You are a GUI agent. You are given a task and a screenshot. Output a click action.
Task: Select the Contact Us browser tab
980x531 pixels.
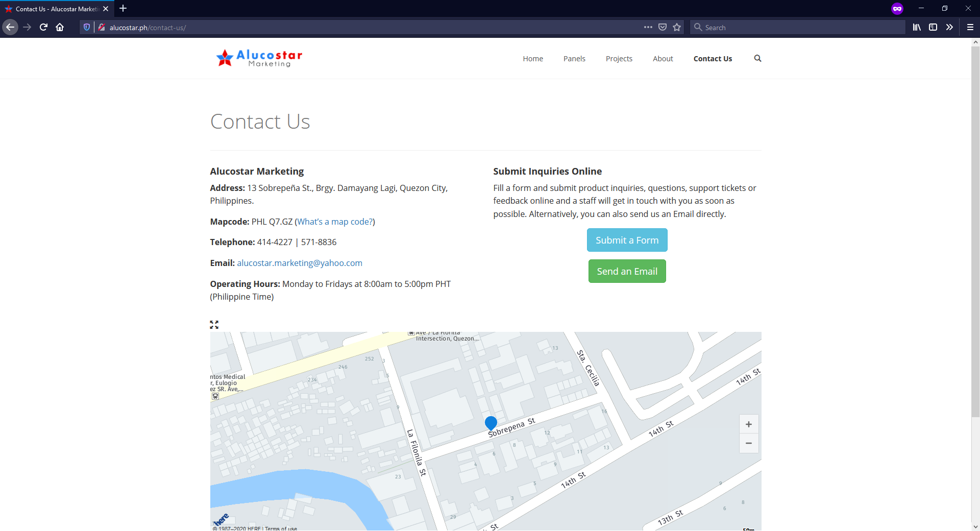[57, 9]
